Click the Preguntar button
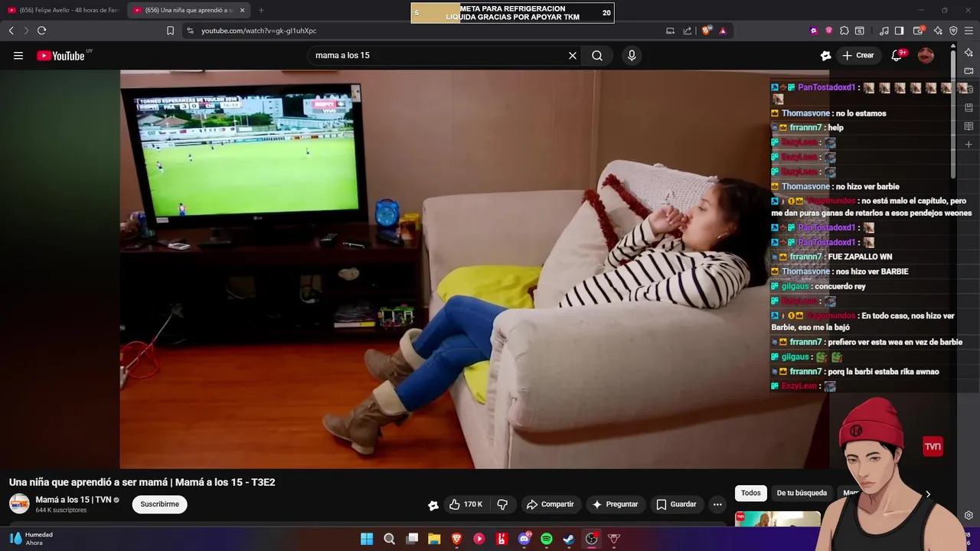The width and height of the screenshot is (980, 551). coord(615,504)
